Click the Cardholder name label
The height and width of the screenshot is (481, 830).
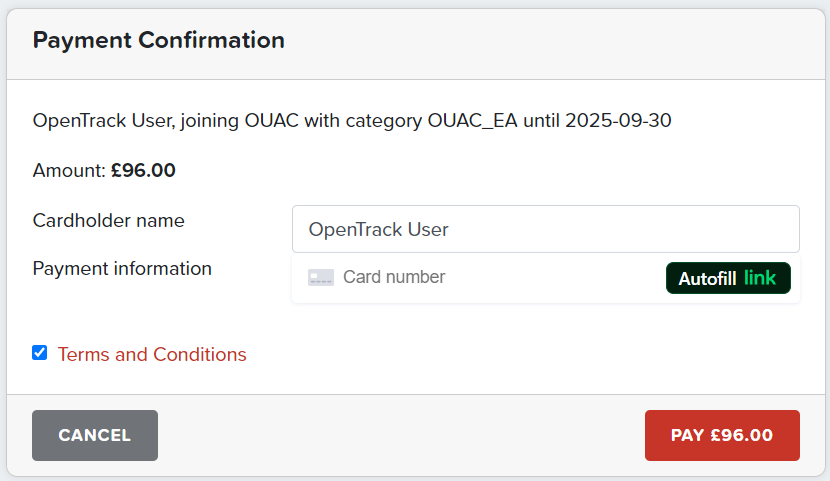tap(109, 221)
